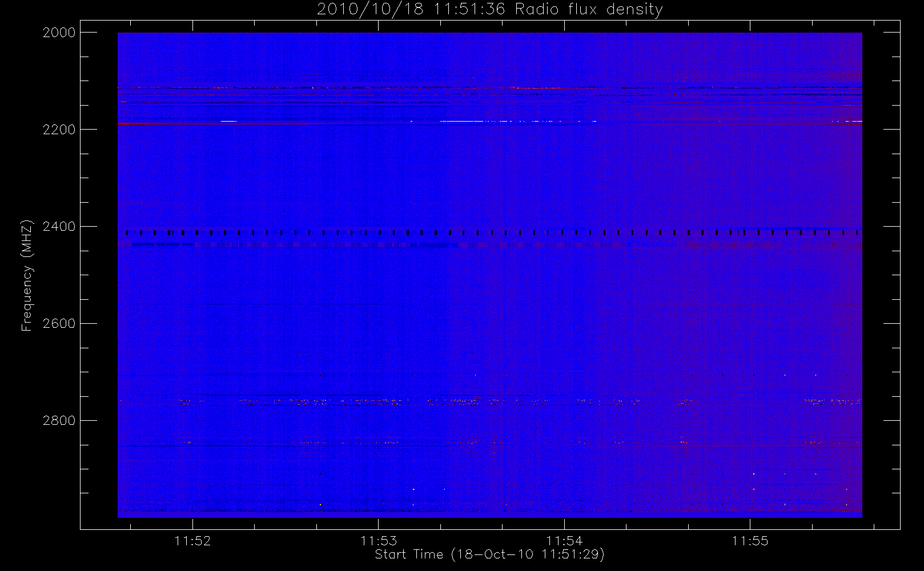
Task: Click the 2400 frequency tick label
Action: [59, 227]
